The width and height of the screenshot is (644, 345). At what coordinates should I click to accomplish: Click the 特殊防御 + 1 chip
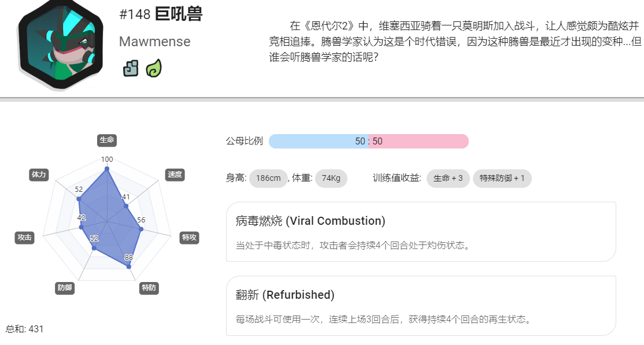point(502,178)
